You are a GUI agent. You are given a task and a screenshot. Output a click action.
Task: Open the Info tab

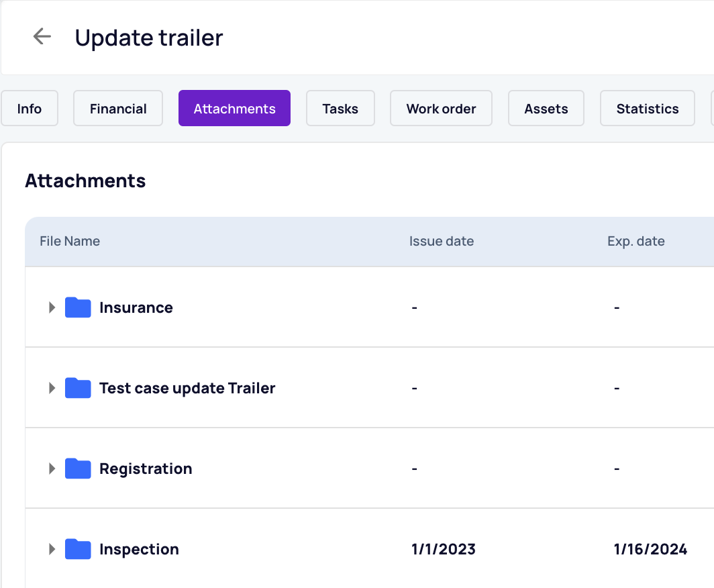tap(30, 108)
